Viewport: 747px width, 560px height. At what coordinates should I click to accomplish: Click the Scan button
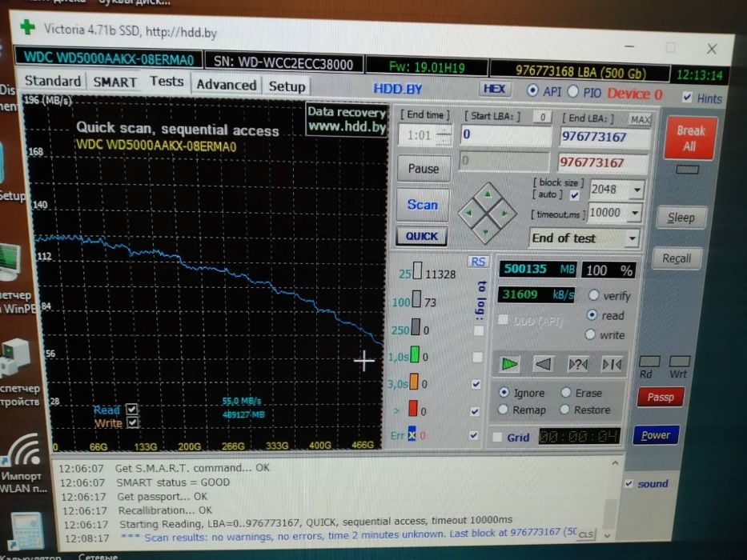[422, 205]
